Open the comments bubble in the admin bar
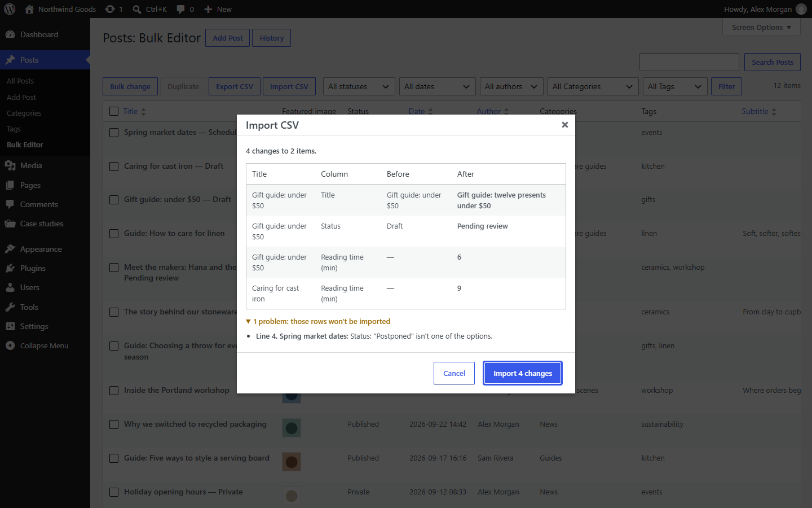The height and width of the screenshot is (508, 812). [180, 9]
